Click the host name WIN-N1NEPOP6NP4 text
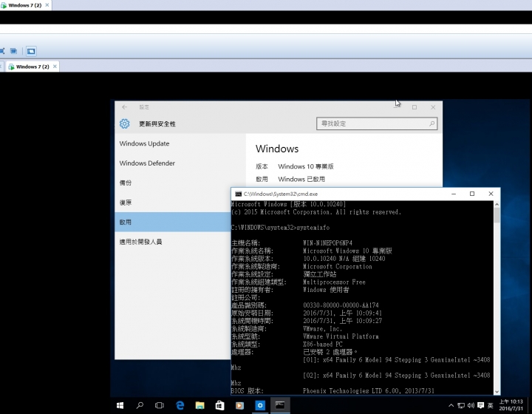The image size is (532, 414). click(x=327, y=243)
